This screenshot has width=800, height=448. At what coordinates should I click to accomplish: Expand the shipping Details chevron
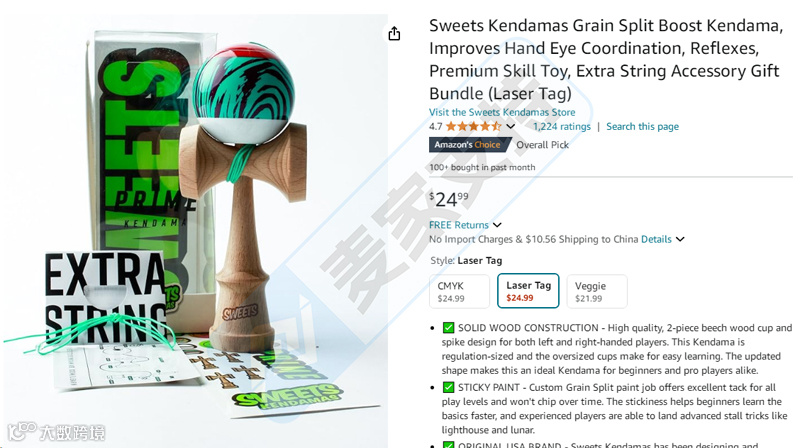[680, 239]
